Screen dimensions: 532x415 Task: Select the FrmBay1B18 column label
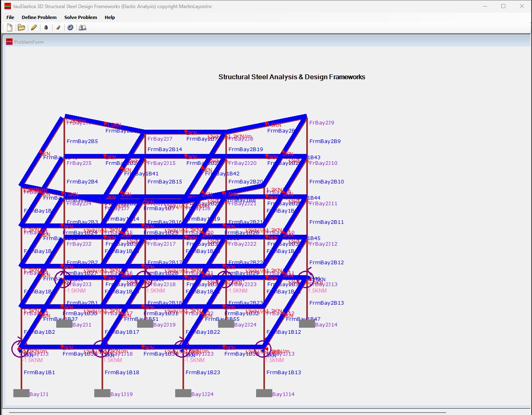[122, 373]
